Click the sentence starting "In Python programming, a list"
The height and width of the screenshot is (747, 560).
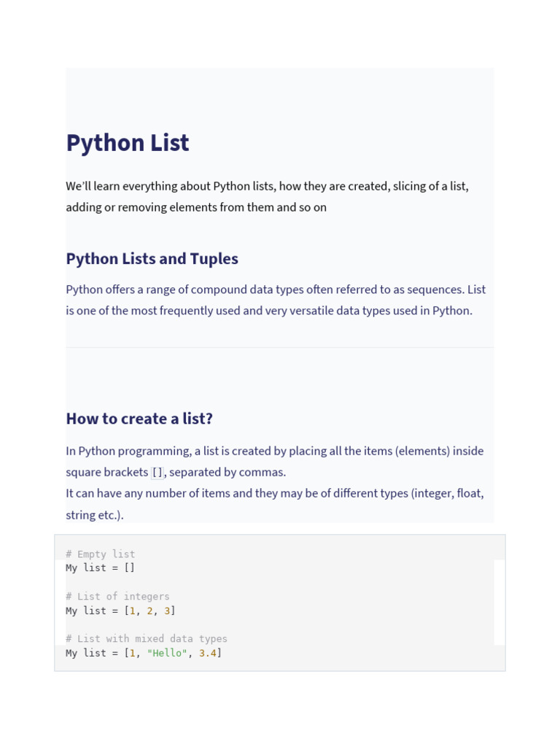click(x=274, y=451)
